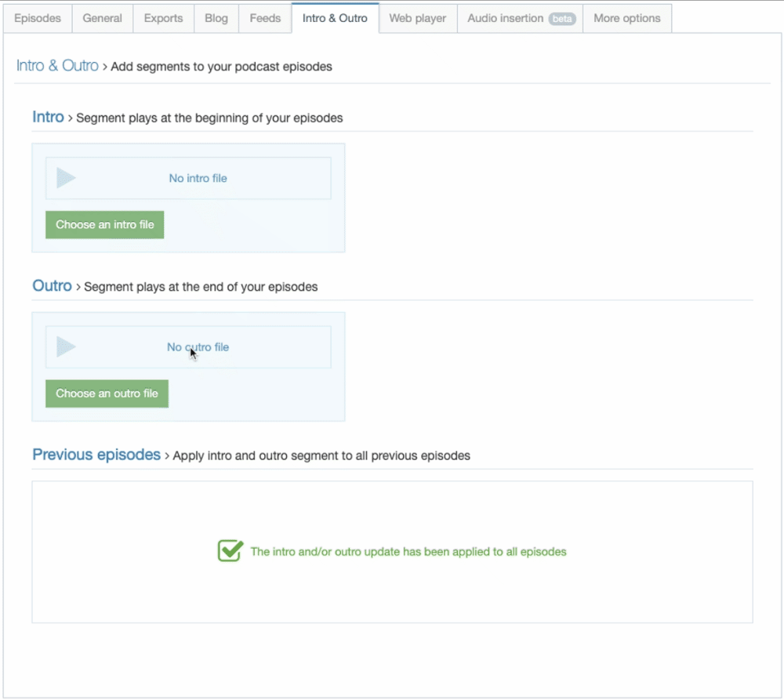The image size is (784, 700).
Task: Click the Intro & Outro heading link
Action: pyautogui.click(x=57, y=66)
